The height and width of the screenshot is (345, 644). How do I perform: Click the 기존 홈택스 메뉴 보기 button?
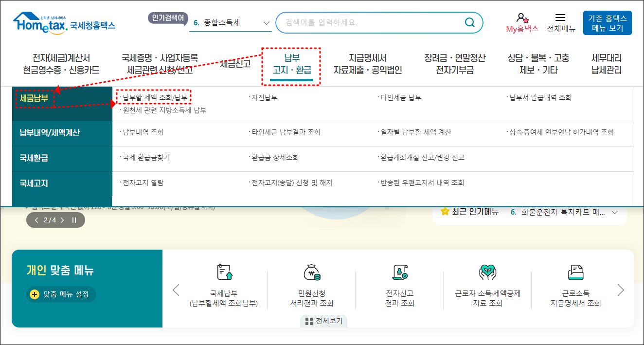point(607,22)
